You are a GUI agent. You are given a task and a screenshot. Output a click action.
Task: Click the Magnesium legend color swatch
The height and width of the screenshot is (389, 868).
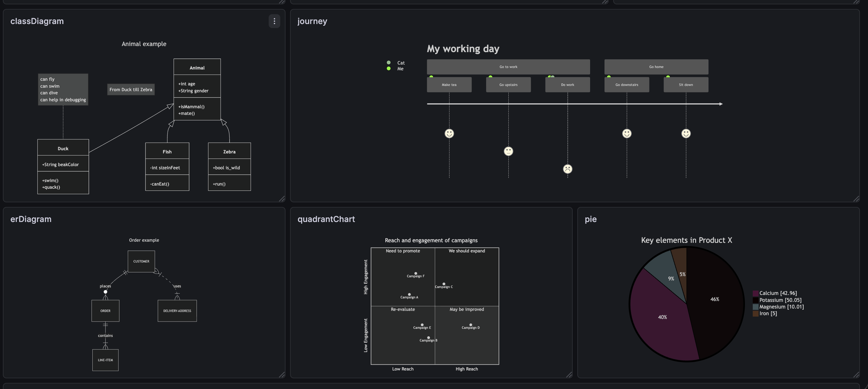755,307
